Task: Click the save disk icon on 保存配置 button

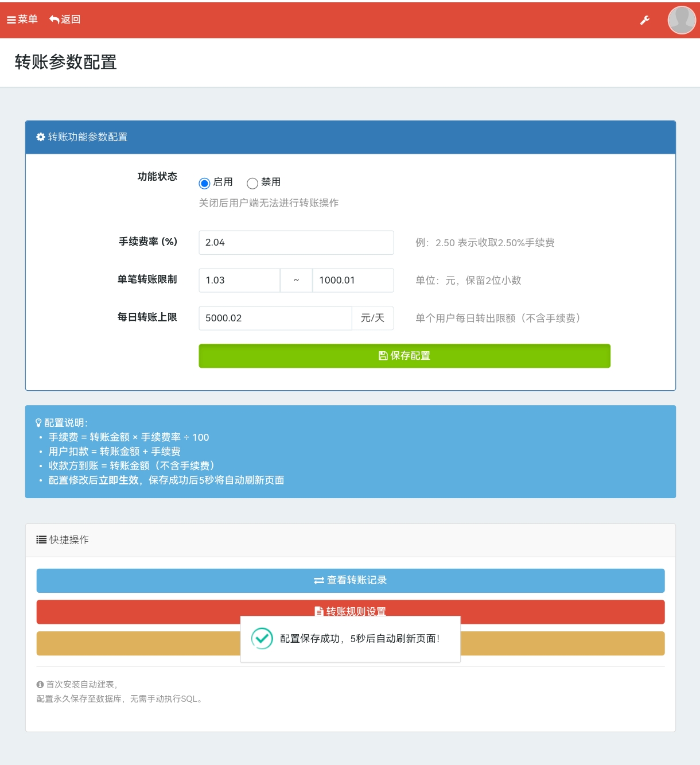Action: click(x=382, y=355)
